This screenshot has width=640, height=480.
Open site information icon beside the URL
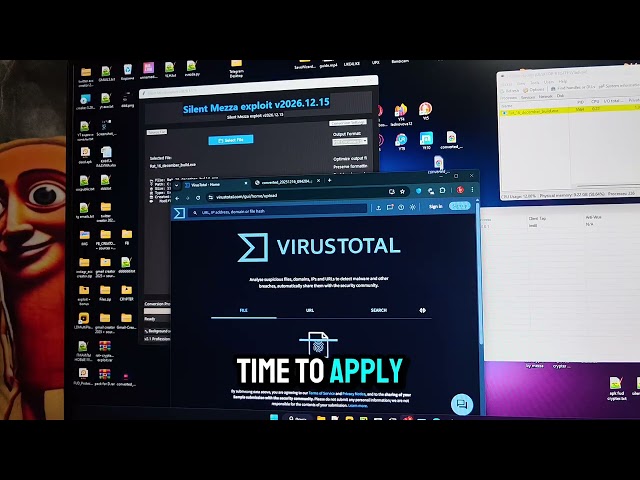(x=211, y=197)
